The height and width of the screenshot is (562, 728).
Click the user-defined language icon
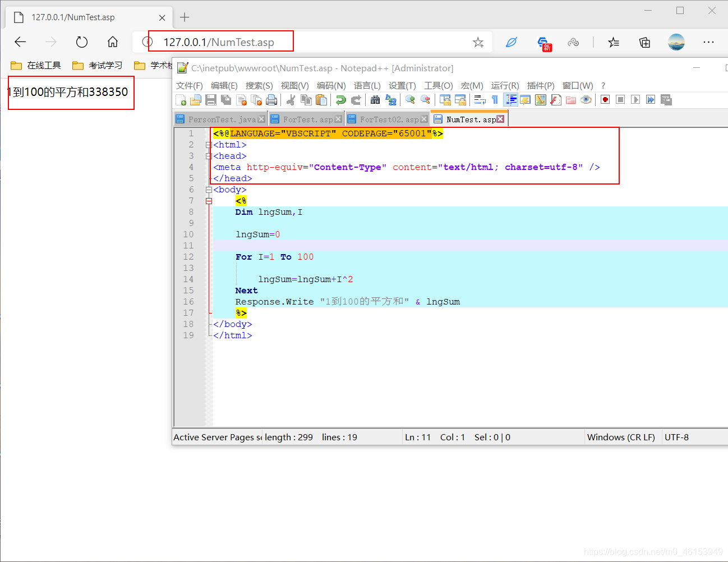click(526, 100)
